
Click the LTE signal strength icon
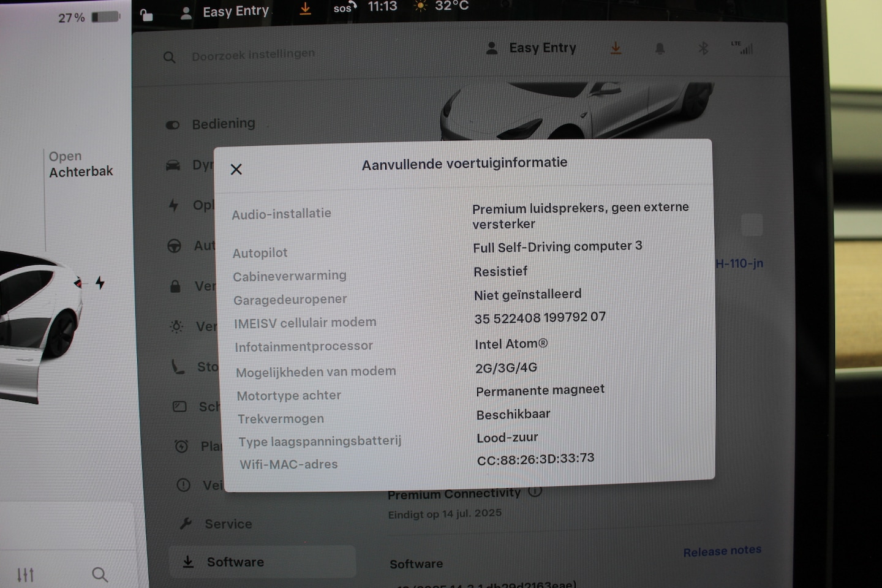(x=742, y=47)
